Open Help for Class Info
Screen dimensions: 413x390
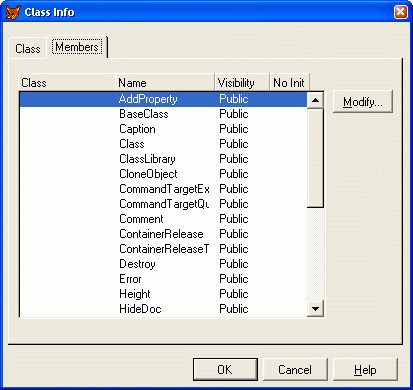(x=365, y=369)
